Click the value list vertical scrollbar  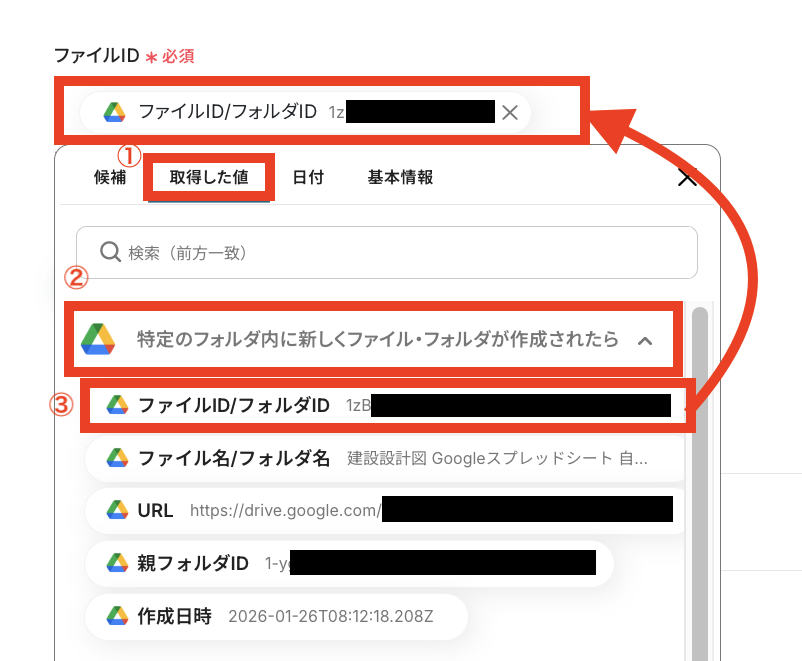[x=700, y=483]
